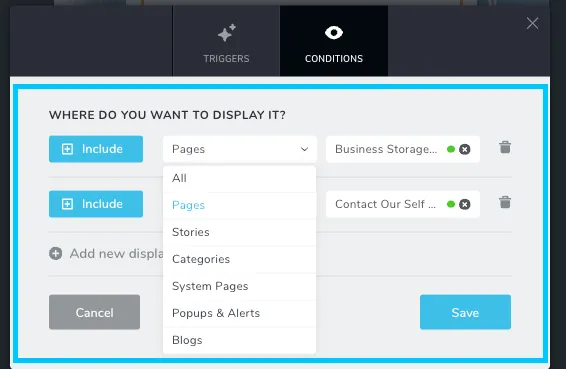Collapse the Pages dropdown
Image resolution: width=566 pixels, height=369 pixels.
click(x=240, y=149)
